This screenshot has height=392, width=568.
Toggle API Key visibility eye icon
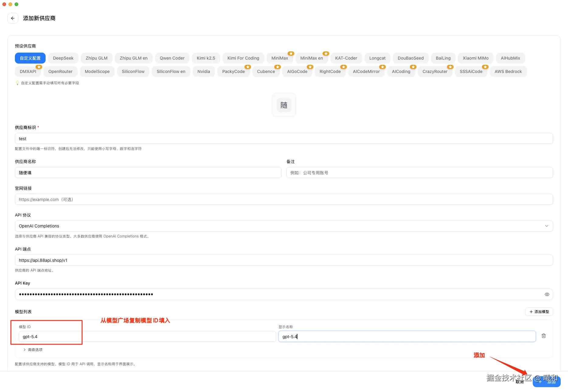point(547,294)
